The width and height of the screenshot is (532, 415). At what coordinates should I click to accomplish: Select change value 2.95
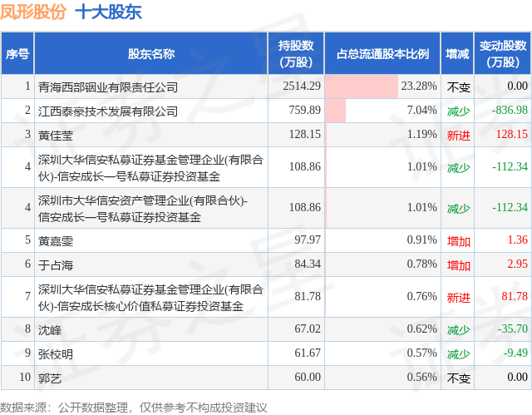coord(518,264)
